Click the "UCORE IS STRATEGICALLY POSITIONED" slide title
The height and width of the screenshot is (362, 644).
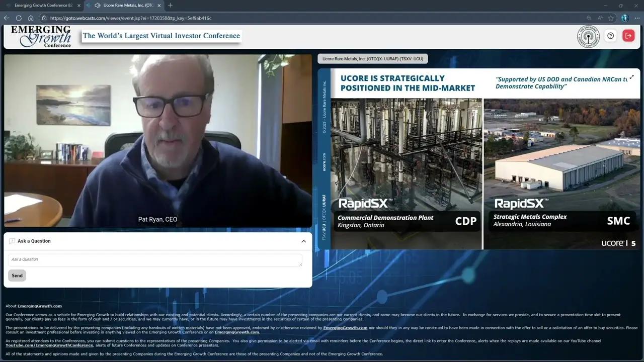(x=408, y=83)
